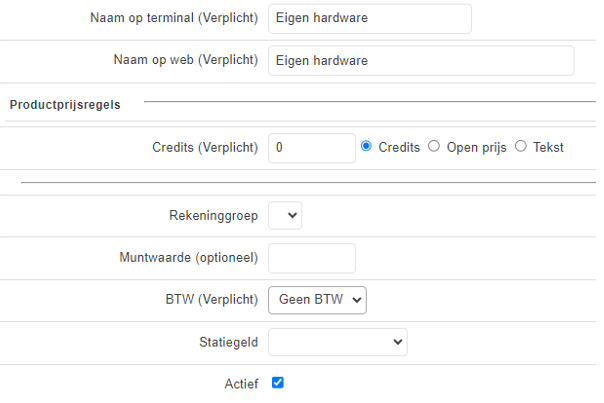604x403 pixels.
Task: Choose the Tekst radio option
Action: (521, 146)
